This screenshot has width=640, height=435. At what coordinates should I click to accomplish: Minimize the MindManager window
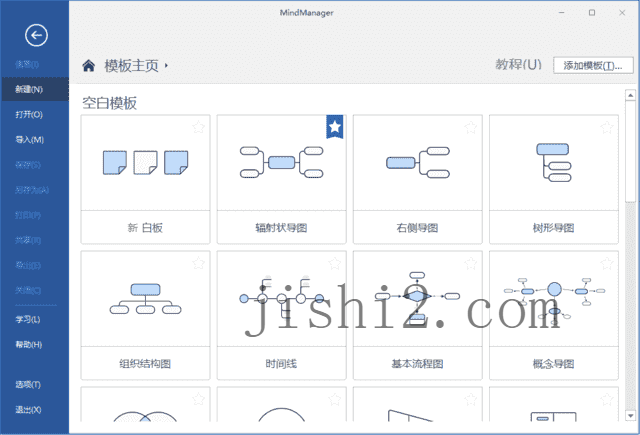point(562,13)
